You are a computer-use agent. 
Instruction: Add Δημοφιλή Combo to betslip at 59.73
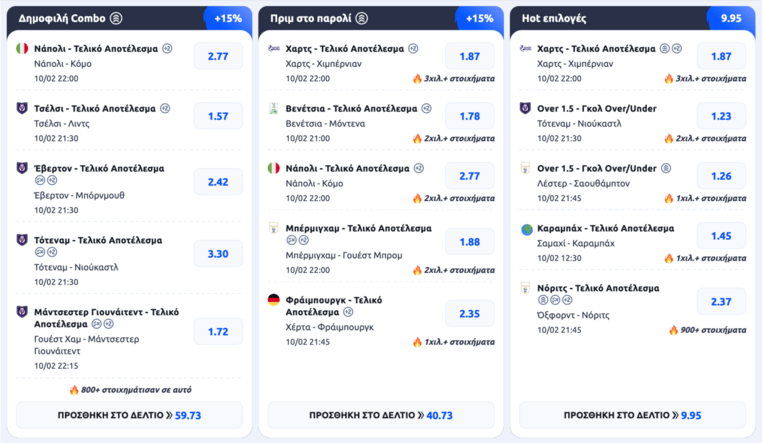pos(129,415)
